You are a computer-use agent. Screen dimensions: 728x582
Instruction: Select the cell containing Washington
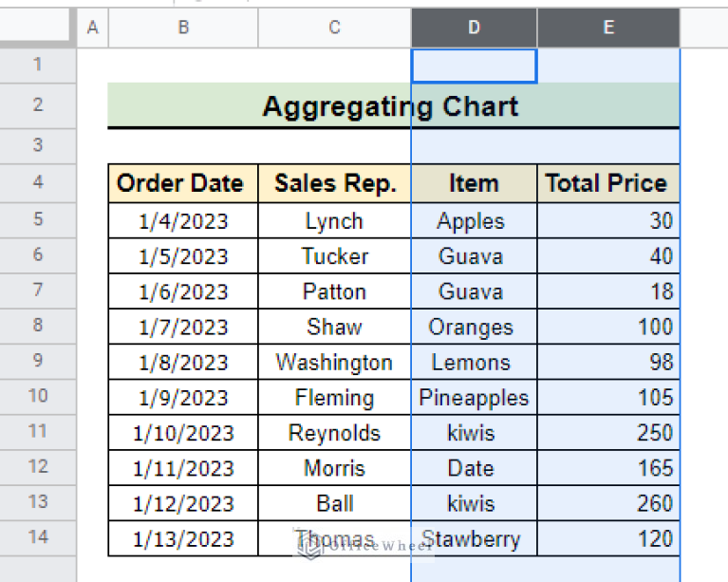334,362
